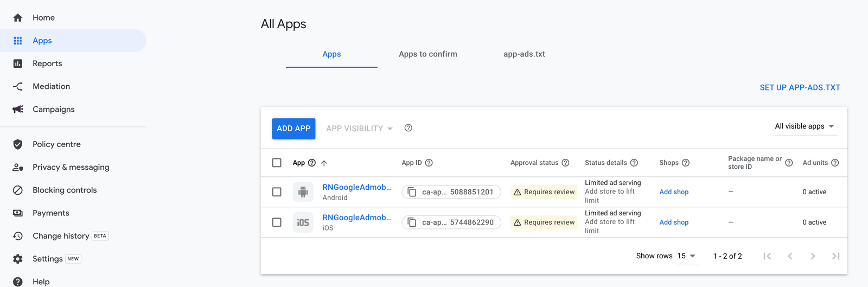This screenshot has width=868, height=287.
Task: Click the iOS app icon thumbnail
Action: coord(303,222)
